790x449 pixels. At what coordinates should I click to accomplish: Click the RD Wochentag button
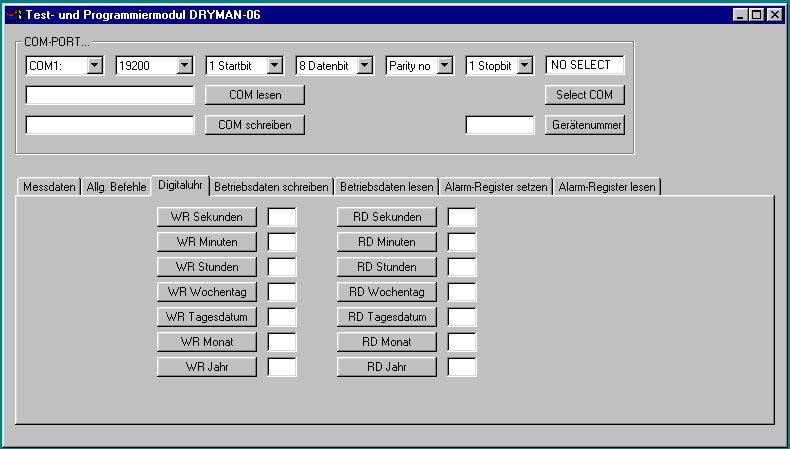pyautogui.click(x=386, y=292)
